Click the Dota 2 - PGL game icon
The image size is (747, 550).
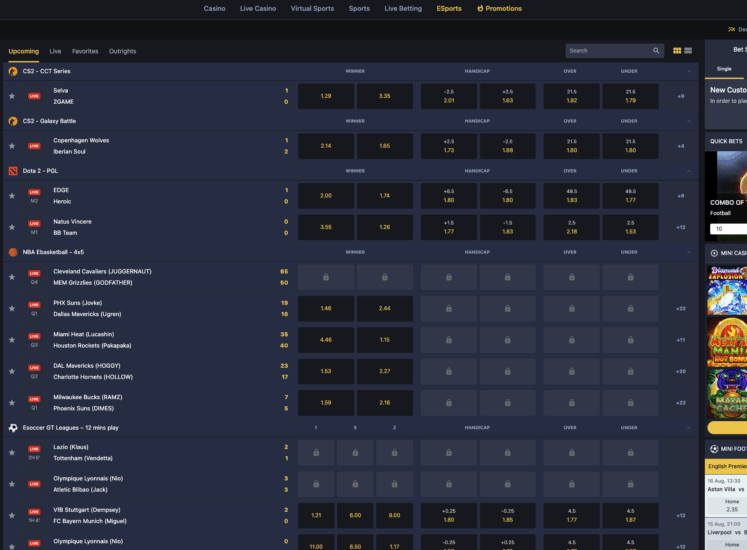[x=13, y=171]
